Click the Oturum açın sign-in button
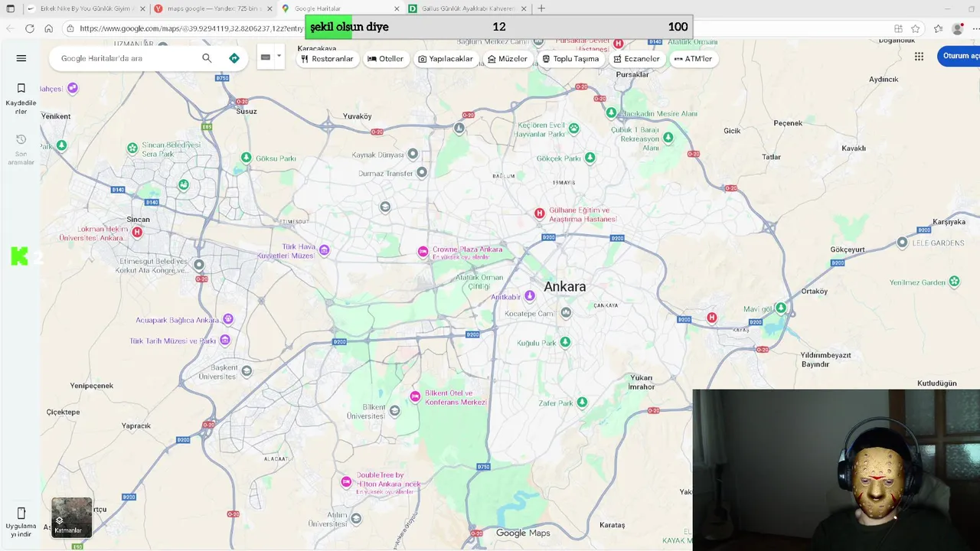 (x=960, y=56)
